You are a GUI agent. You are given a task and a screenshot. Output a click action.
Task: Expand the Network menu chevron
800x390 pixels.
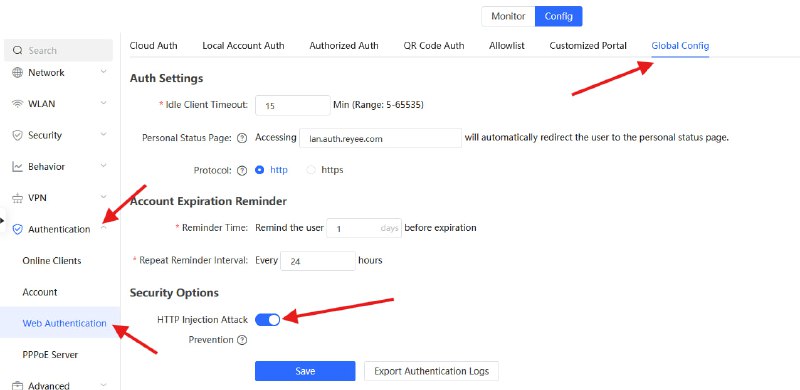[x=104, y=72]
